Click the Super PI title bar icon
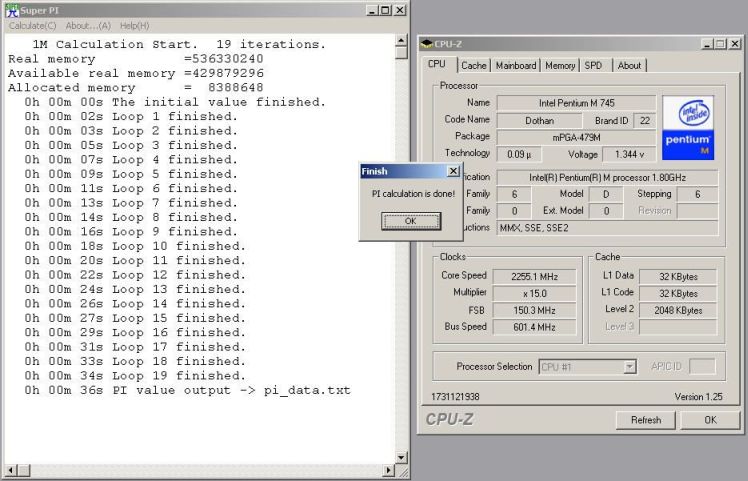 [12, 10]
